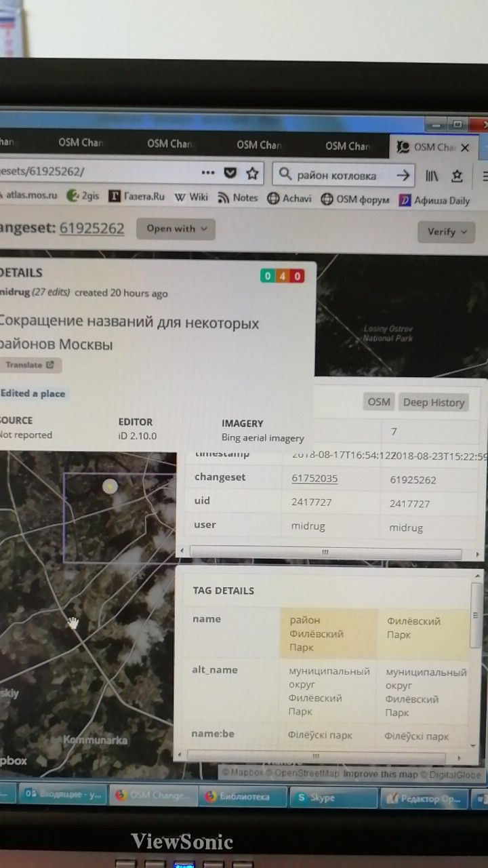The image size is (488, 868).
Task: Open Редактор taskbar window
Action: pos(424,797)
